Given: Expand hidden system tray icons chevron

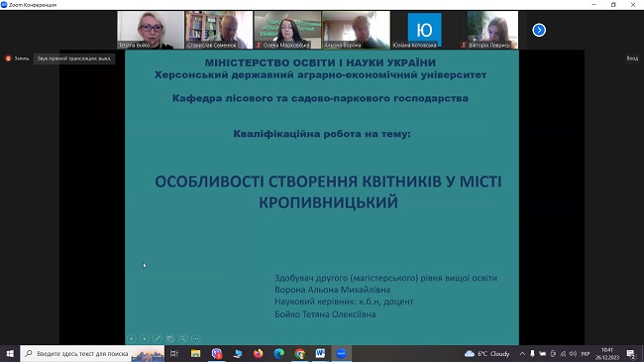Looking at the screenshot, I should [x=522, y=354].
